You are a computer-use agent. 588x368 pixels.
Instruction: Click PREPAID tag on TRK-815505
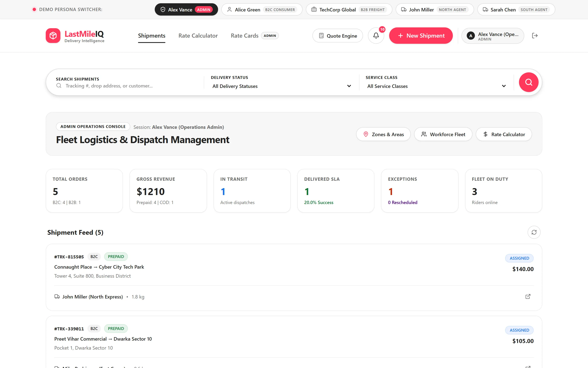pyautogui.click(x=116, y=257)
